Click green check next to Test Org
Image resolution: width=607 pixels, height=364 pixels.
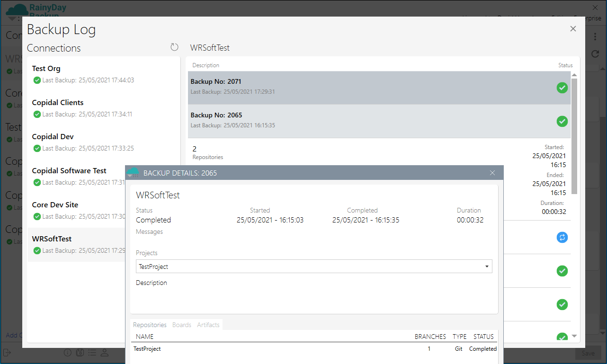(37, 80)
